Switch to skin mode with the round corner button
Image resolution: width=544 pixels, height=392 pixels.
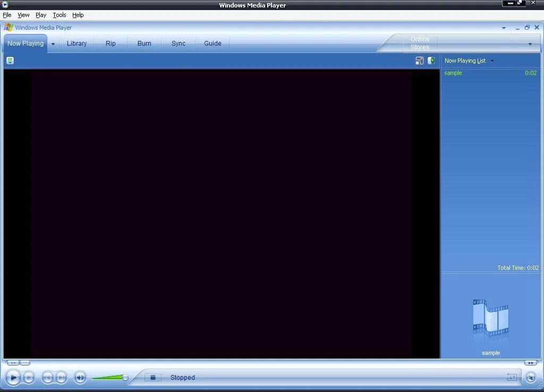click(531, 377)
